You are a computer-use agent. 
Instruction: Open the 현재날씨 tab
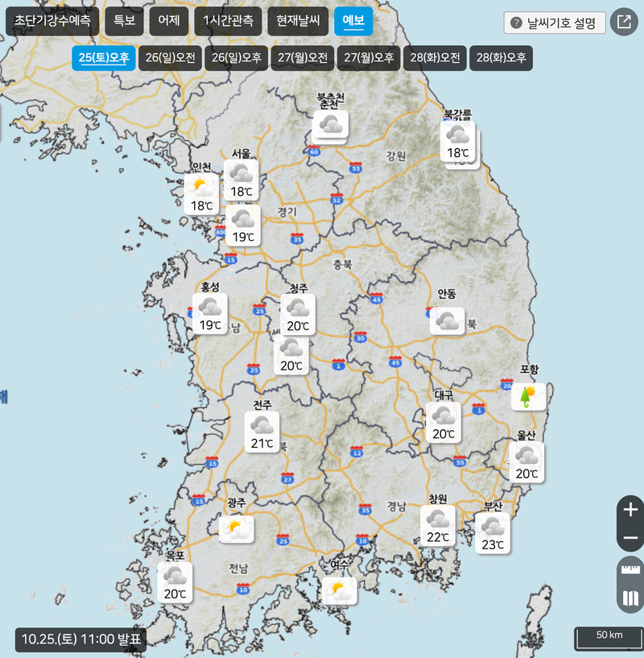click(298, 22)
